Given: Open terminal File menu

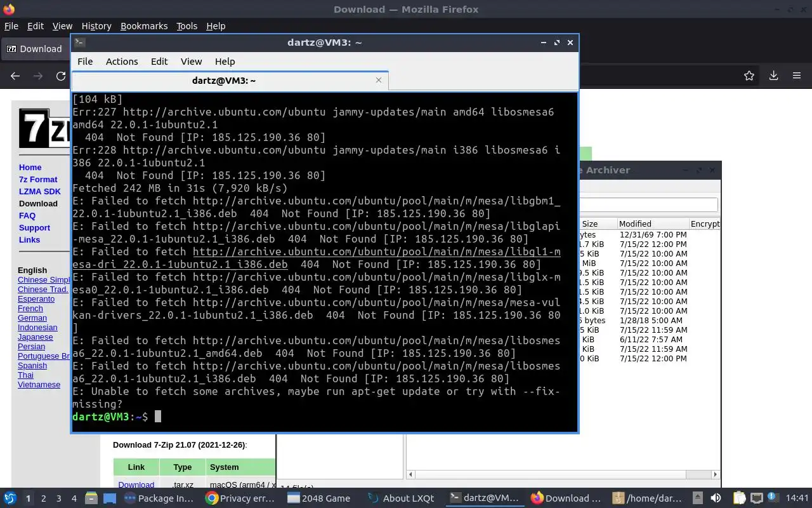Looking at the screenshot, I should pos(85,62).
